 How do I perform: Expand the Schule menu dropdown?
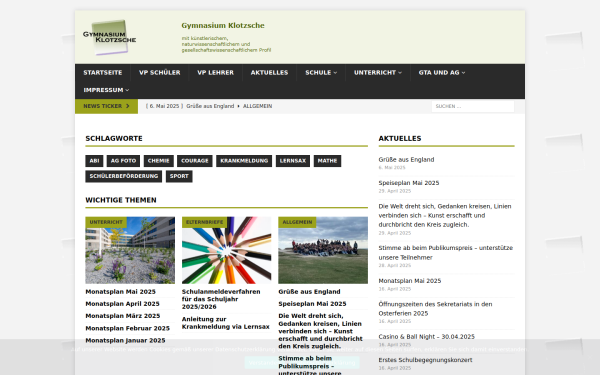pyautogui.click(x=321, y=72)
